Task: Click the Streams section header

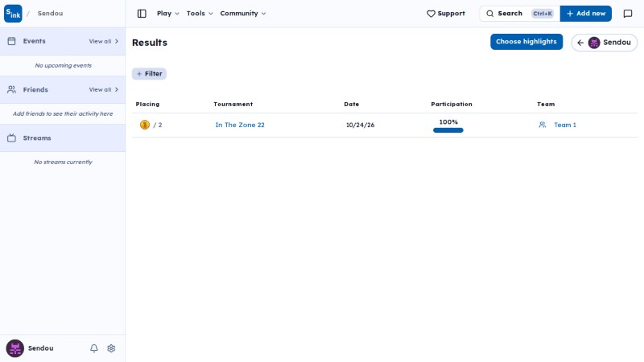Action: [x=63, y=138]
